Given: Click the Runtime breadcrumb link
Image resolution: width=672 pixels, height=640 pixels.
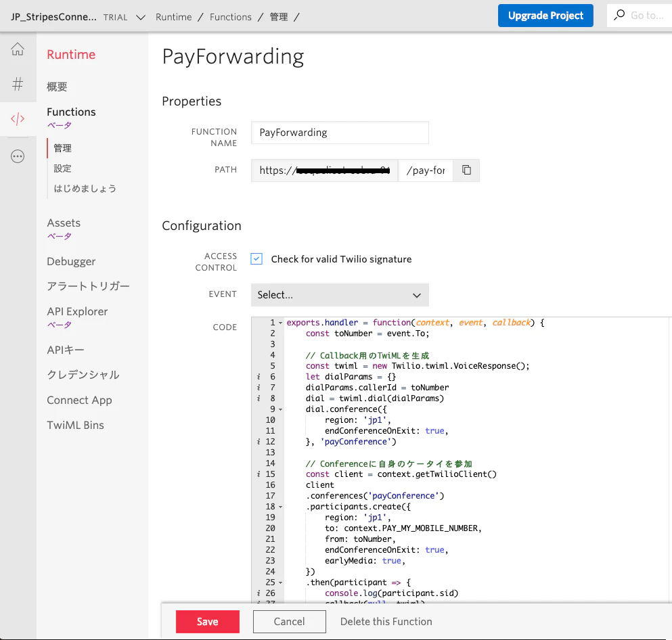Looking at the screenshot, I should [x=173, y=17].
